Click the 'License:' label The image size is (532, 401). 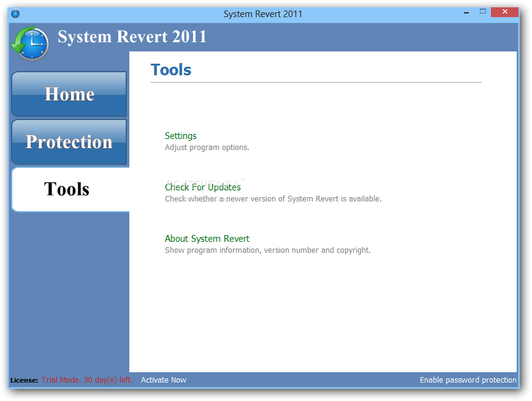(x=24, y=380)
